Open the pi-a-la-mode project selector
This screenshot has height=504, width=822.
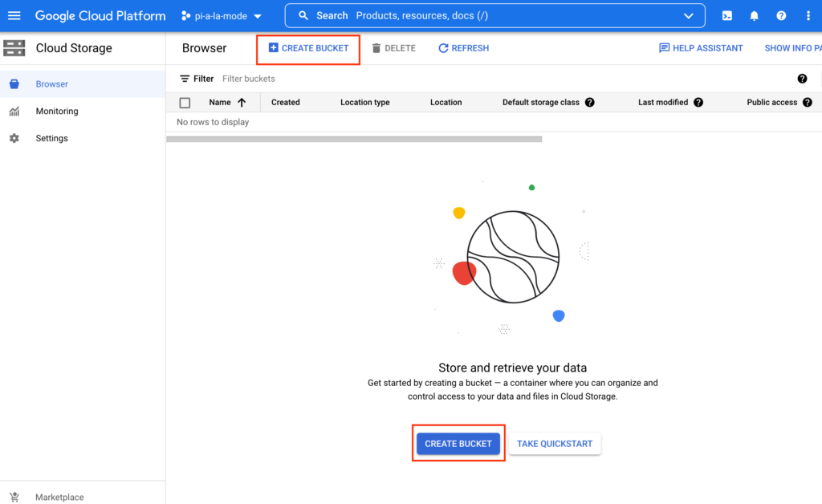pos(222,16)
